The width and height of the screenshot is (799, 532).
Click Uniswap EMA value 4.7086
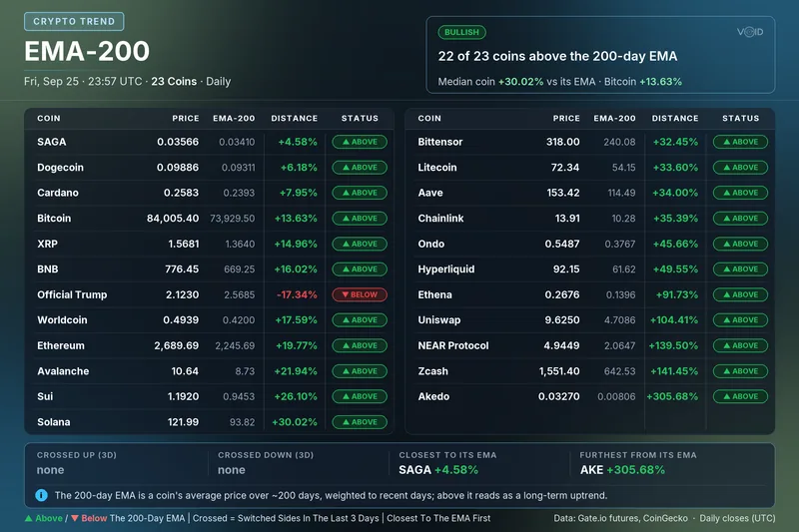pyautogui.click(x=619, y=320)
